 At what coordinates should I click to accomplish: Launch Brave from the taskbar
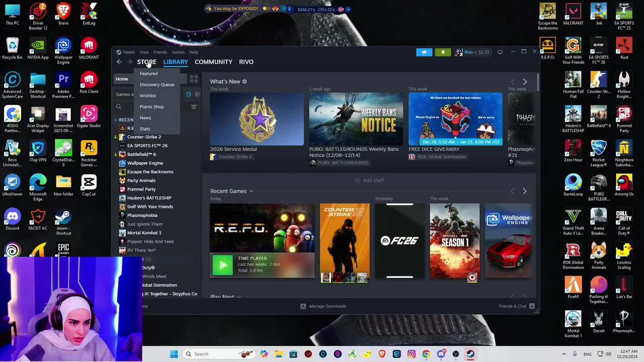(x=382, y=354)
